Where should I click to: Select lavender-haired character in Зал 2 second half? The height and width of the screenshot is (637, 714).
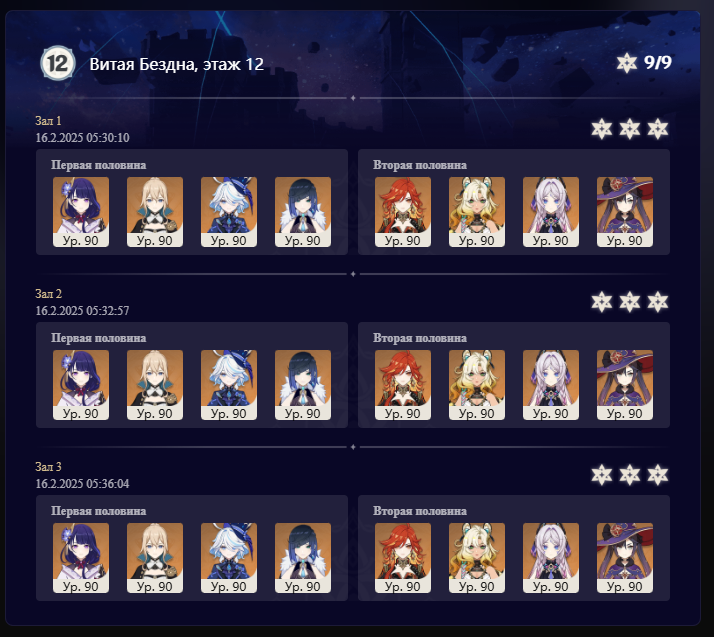[551, 385]
